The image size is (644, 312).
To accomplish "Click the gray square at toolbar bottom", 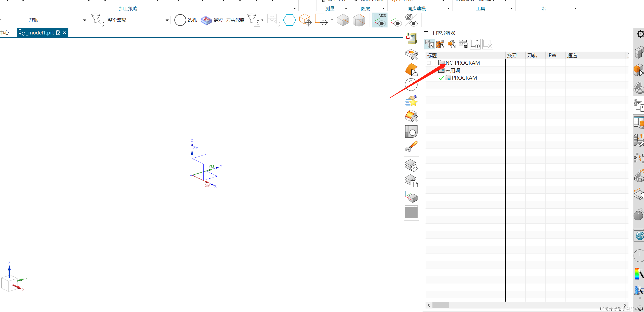I will (x=411, y=212).
